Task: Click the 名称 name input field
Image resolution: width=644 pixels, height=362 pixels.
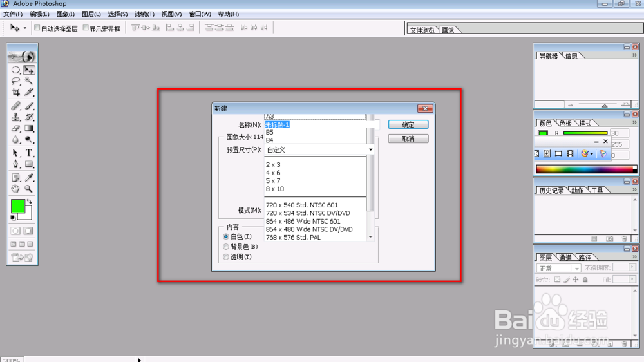Action: [321, 124]
